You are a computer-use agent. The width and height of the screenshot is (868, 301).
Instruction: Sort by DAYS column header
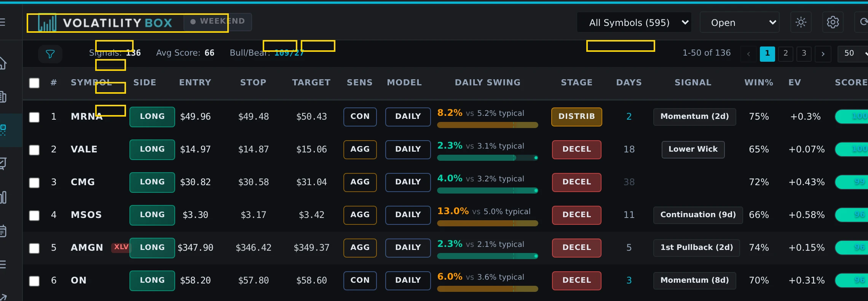(x=629, y=82)
